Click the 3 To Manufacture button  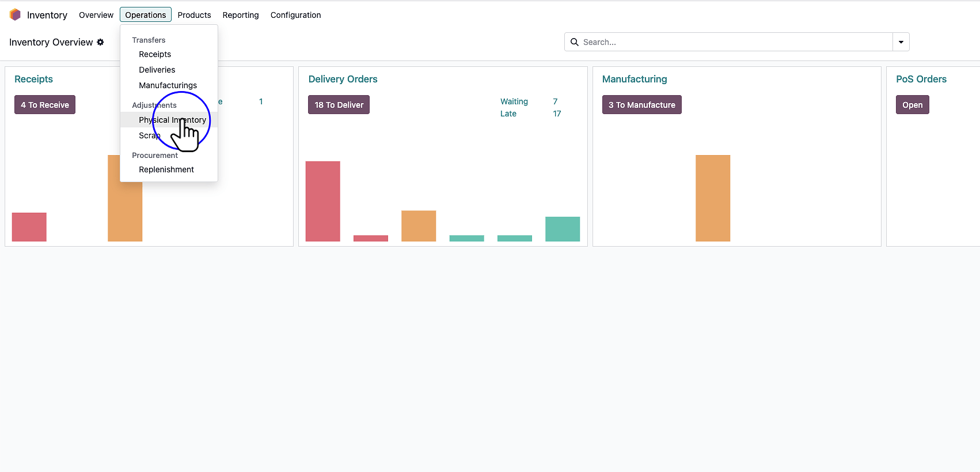tap(641, 105)
